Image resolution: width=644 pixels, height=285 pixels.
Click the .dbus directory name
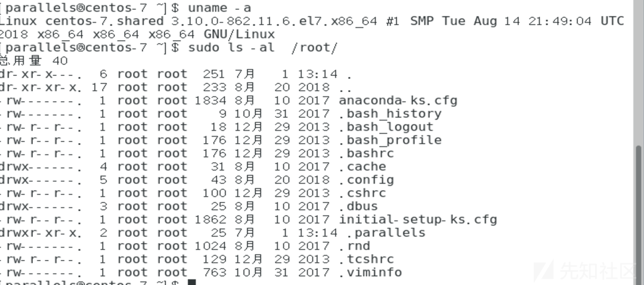point(358,206)
